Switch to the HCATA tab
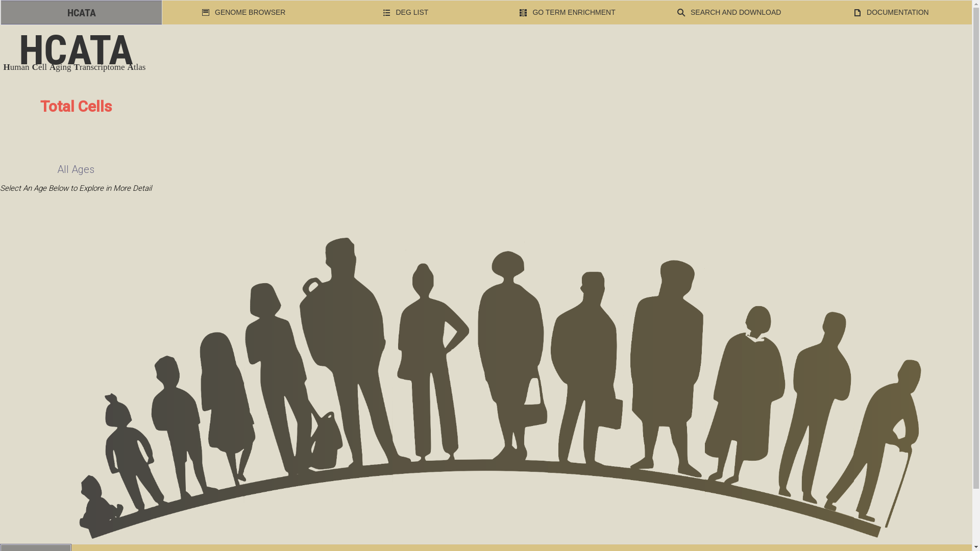 pos(81,13)
